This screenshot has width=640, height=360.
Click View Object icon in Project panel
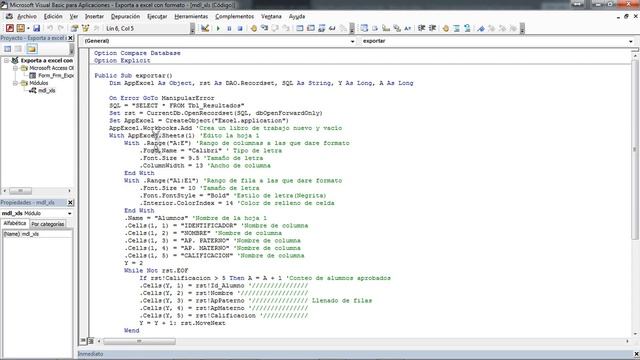(18, 49)
